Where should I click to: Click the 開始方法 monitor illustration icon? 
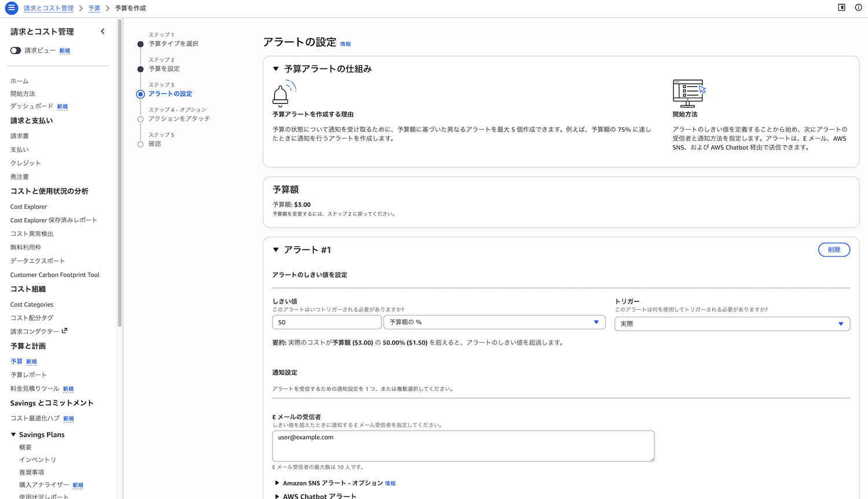tap(689, 93)
